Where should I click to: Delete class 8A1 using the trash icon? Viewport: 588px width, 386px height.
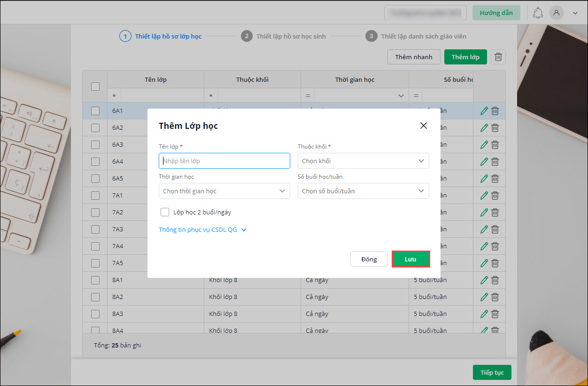coord(495,280)
